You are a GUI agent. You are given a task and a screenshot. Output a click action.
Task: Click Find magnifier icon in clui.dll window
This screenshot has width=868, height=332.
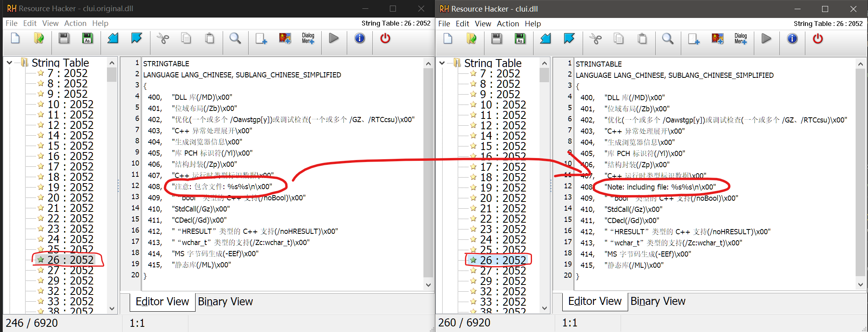coord(668,39)
